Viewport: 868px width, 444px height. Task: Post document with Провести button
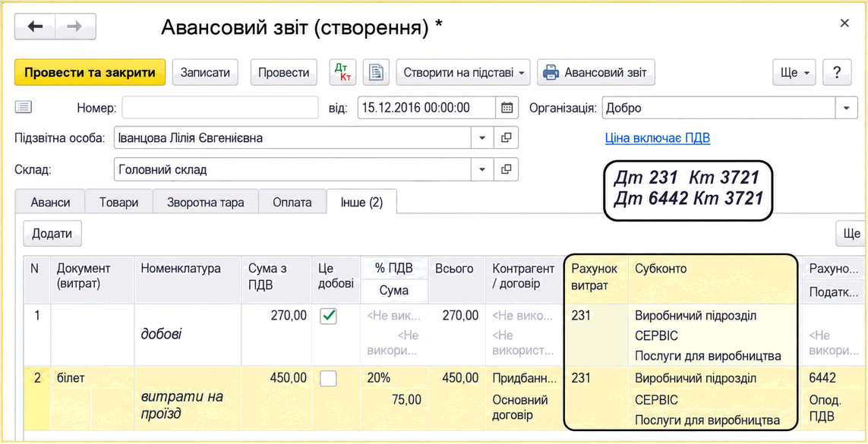click(284, 72)
